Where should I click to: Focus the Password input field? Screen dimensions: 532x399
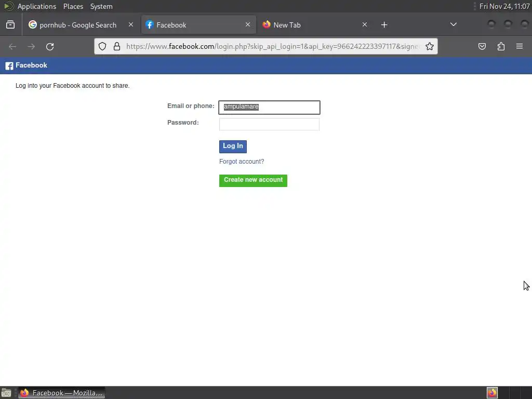pyautogui.click(x=270, y=124)
